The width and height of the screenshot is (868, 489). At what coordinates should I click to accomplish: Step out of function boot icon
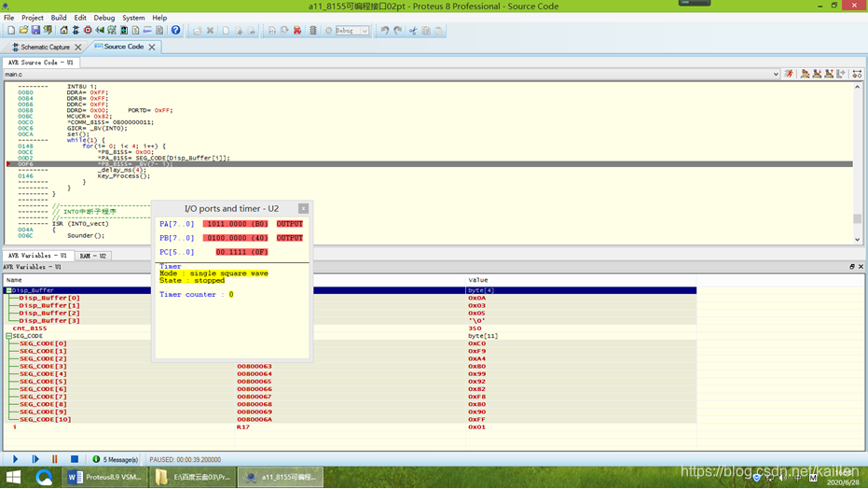coord(829,74)
